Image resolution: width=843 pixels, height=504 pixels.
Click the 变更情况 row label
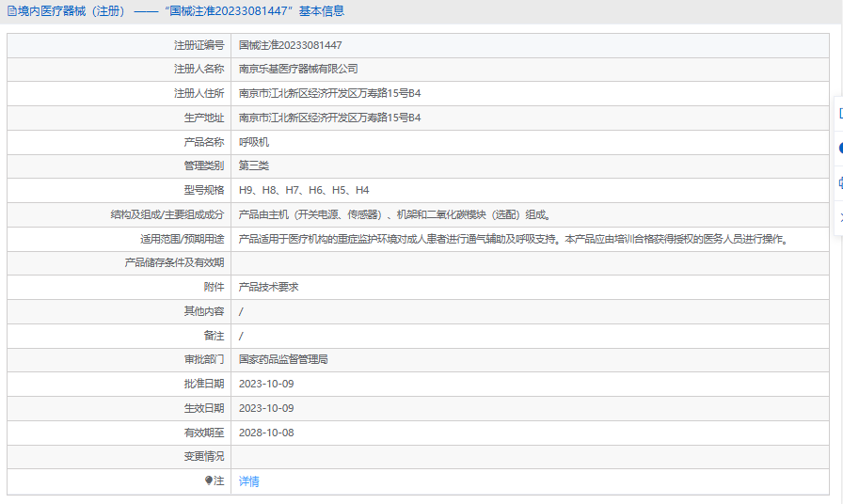[204, 457]
